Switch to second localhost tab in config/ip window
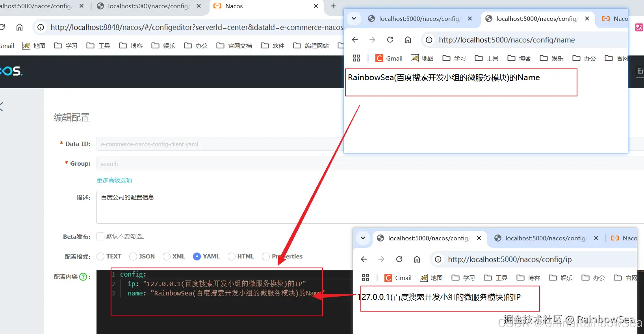The width and height of the screenshot is (644, 334). (x=546, y=238)
